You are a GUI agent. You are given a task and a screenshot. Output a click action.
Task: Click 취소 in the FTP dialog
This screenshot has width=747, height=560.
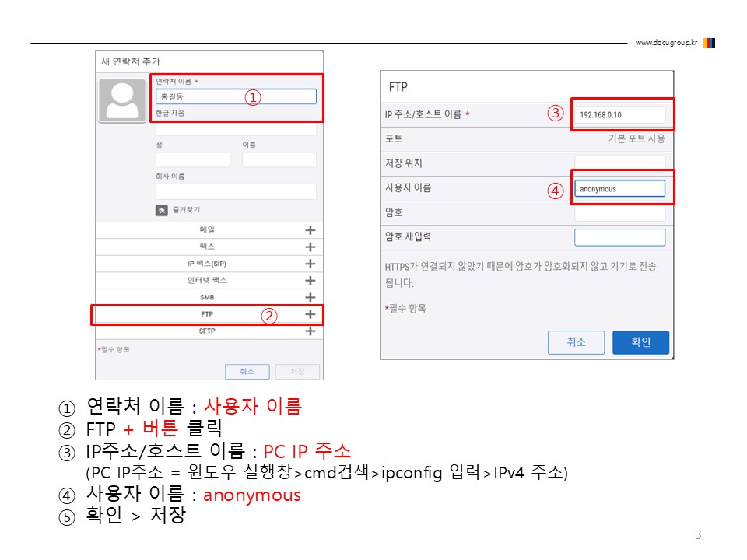click(x=576, y=342)
